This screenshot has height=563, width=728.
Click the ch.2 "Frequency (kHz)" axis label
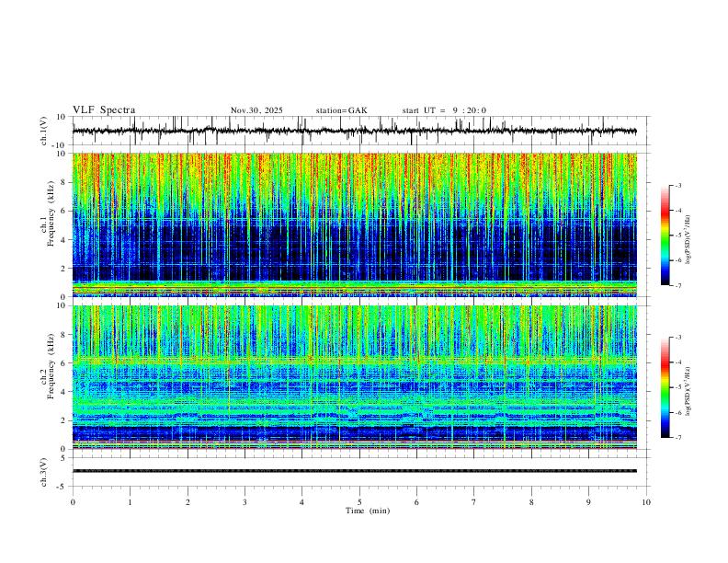coord(51,366)
